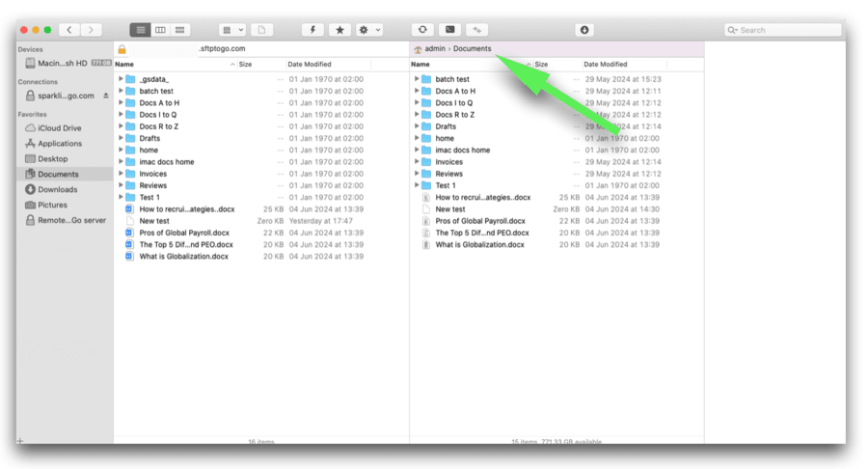Image resolution: width=868 pixels, height=469 pixels.
Task: Click the add plus button below the sidebar
Action: (x=20, y=441)
